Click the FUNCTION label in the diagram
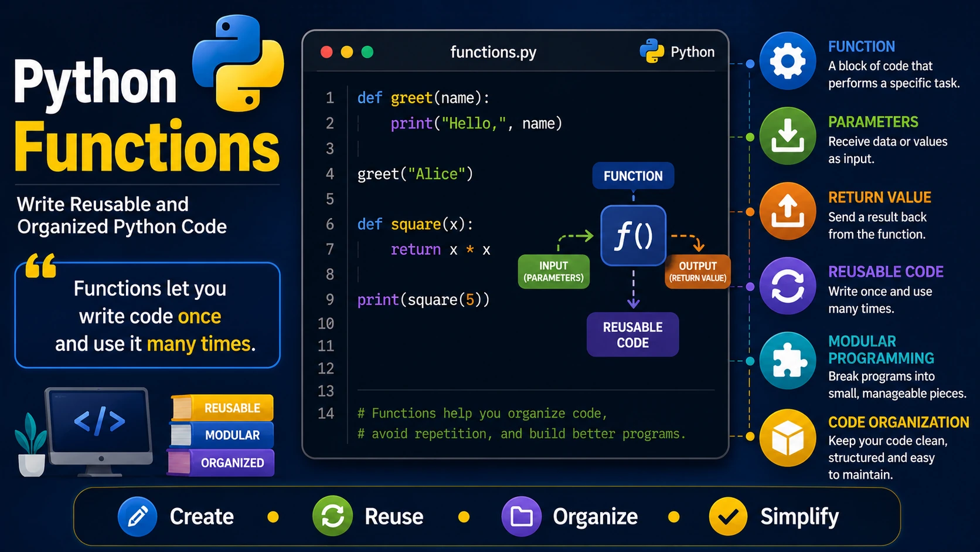980x552 pixels. pos(633,176)
